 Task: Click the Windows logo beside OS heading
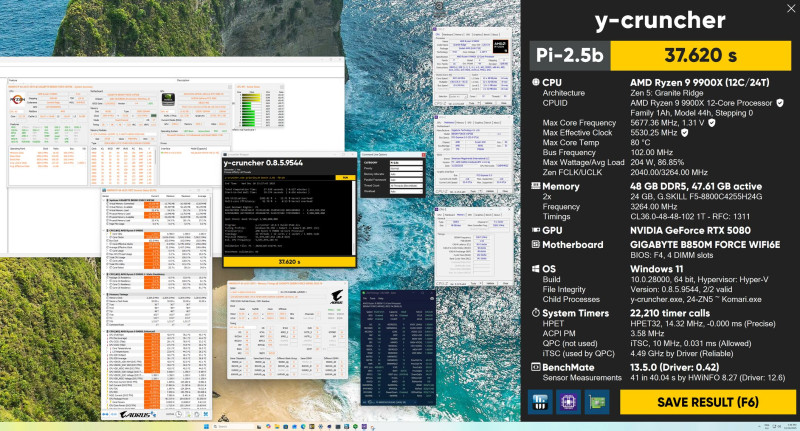(535, 269)
